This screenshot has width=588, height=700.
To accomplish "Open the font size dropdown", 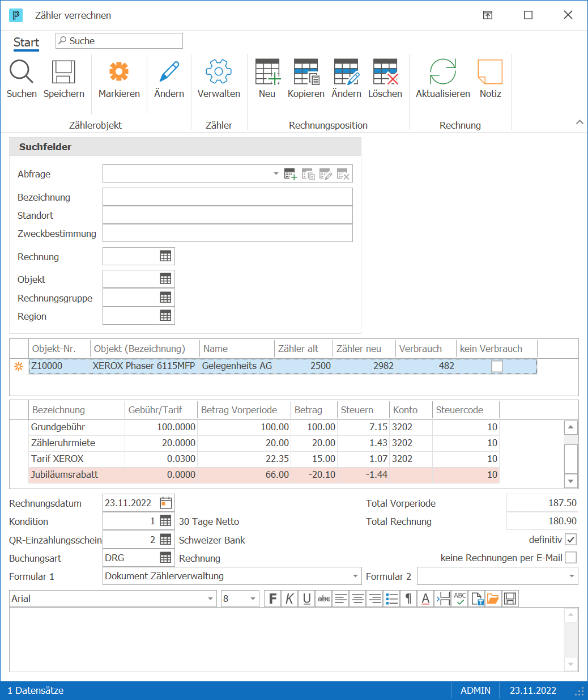I will (253, 599).
